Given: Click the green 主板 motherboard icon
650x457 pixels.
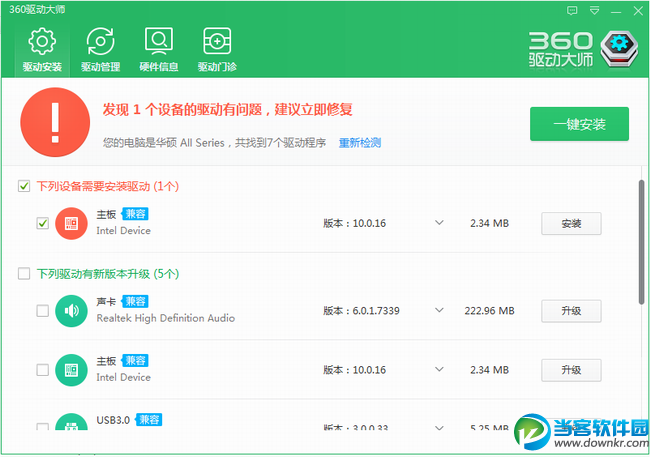Looking at the screenshot, I should pyautogui.click(x=71, y=370).
